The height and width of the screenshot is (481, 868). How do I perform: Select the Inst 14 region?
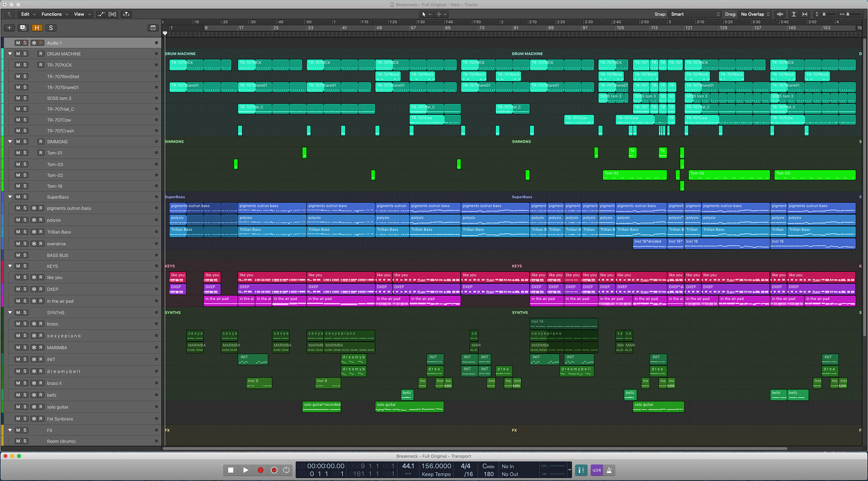point(564,324)
